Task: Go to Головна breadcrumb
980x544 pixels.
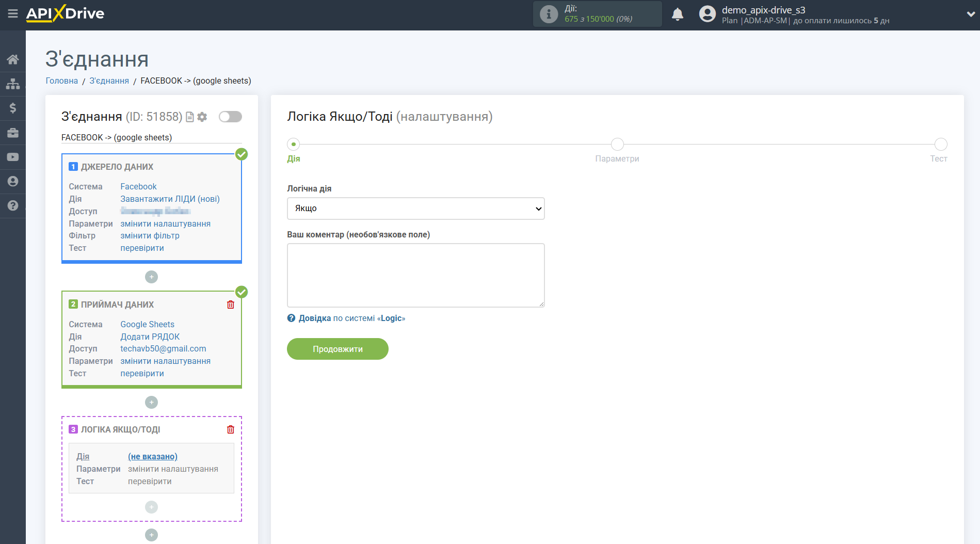Action: click(62, 81)
